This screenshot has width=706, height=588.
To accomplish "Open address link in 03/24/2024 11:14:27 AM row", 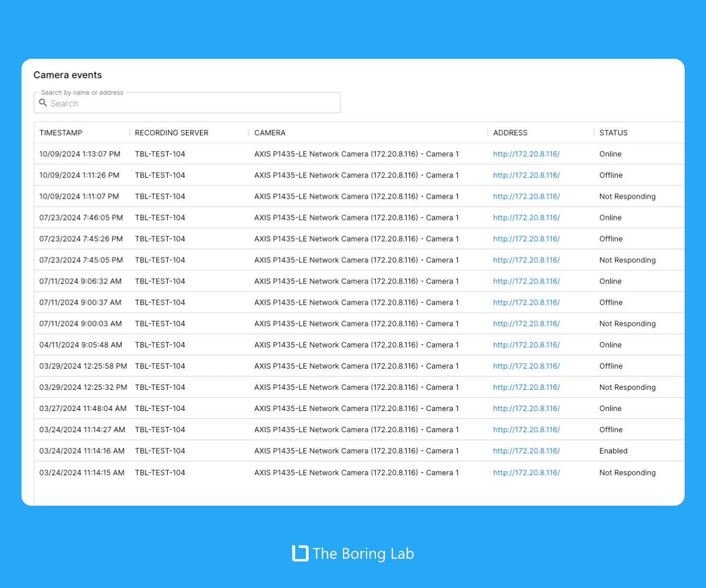I will click(527, 430).
